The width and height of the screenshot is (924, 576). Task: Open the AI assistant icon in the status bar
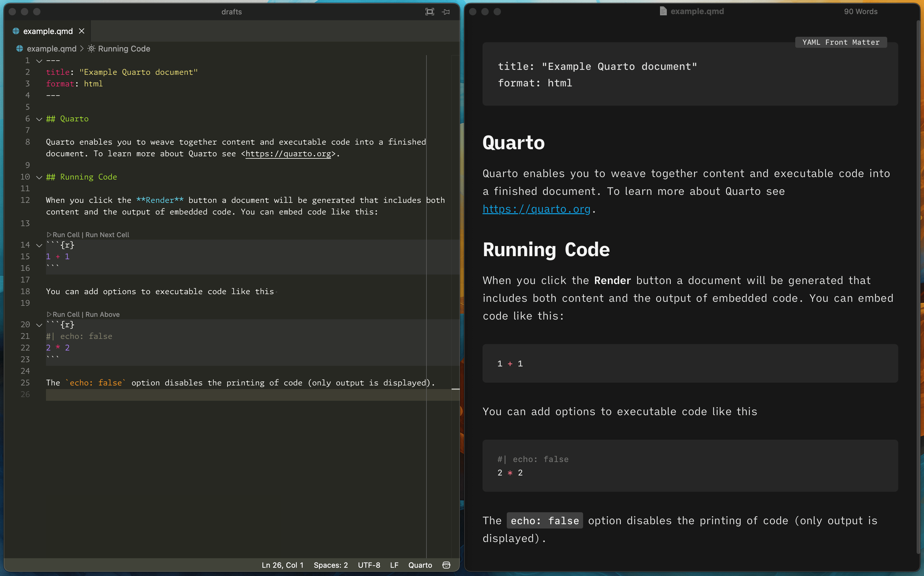point(446,565)
